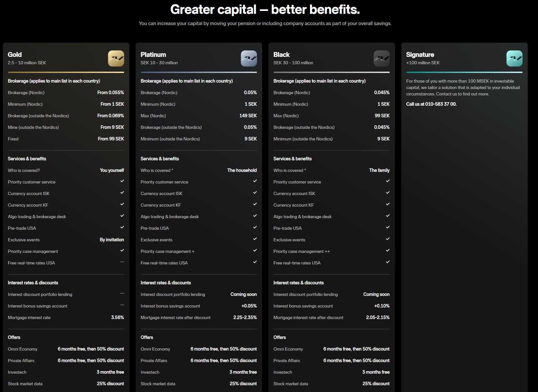The width and height of the screenshot is (538, 392).
Task: Click the Gold Currency account KF checkmark
Action: [122, 204]
